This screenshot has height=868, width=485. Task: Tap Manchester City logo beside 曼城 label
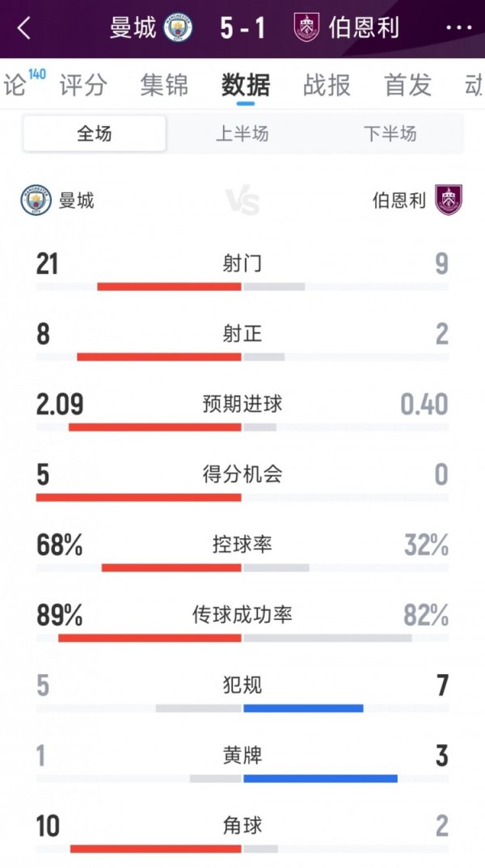pos(36,200)
